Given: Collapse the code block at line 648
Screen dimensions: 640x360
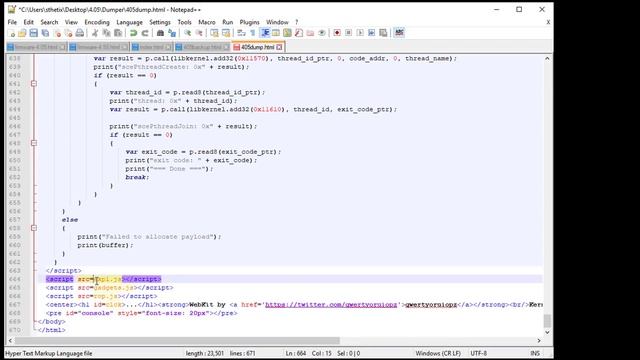Looking at the screenshot, I should [34, 143].
